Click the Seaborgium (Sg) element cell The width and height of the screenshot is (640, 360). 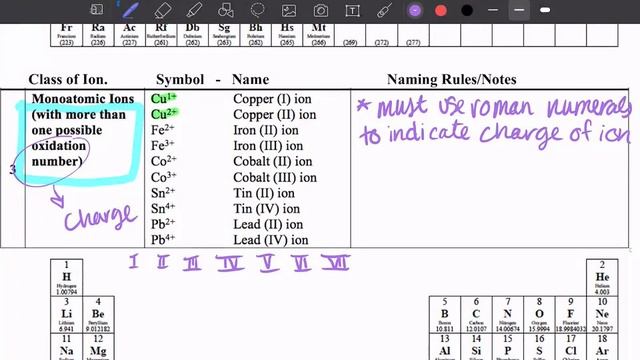click(224, 35)
